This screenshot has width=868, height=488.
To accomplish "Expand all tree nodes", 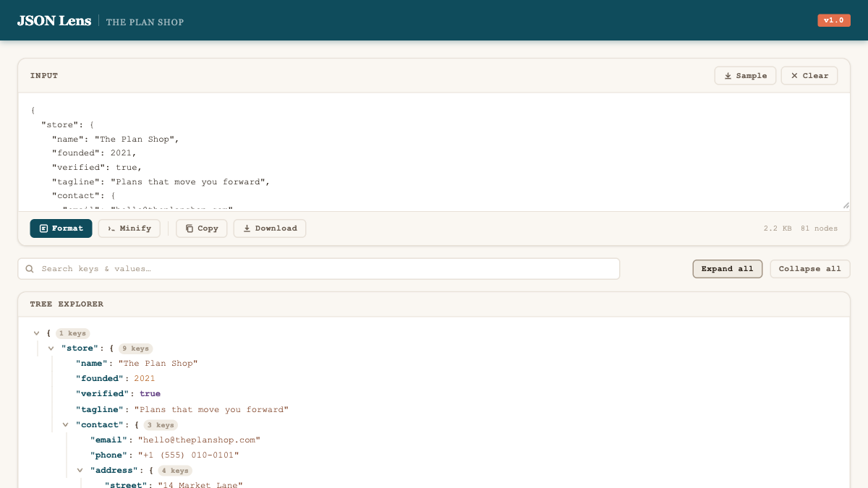I will [728, 269].
